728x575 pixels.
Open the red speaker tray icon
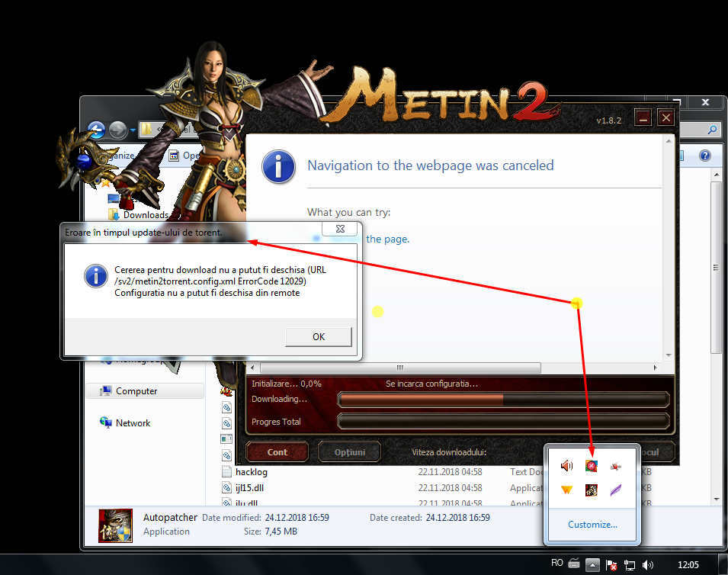tap(566, 466)
